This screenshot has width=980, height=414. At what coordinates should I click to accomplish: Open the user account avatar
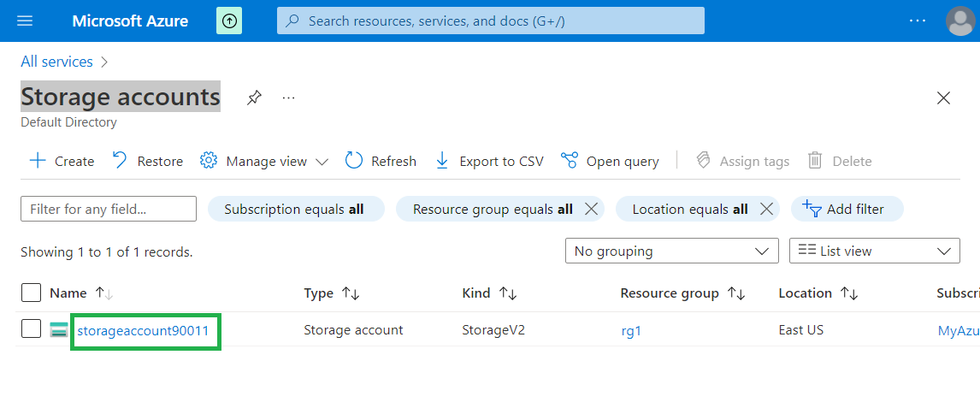tap(960, 21)
